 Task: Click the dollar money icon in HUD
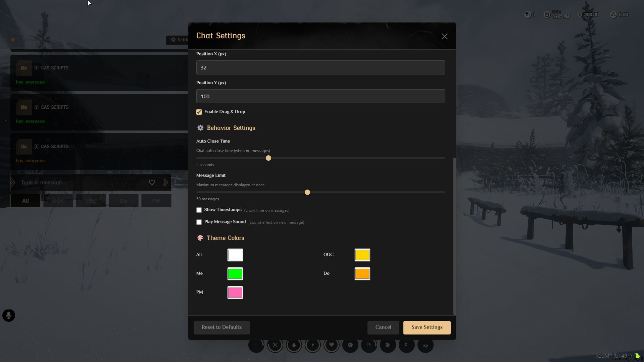coord(580,14)
